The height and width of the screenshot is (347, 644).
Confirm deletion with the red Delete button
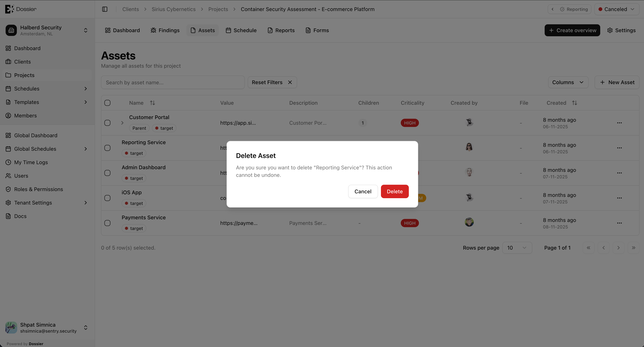(394, 191)
